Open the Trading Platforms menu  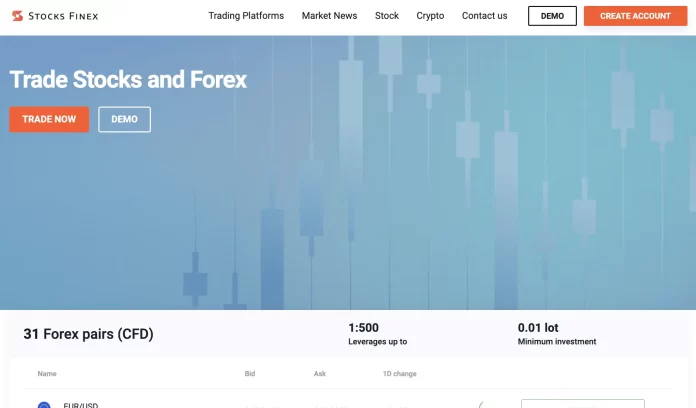246,16
